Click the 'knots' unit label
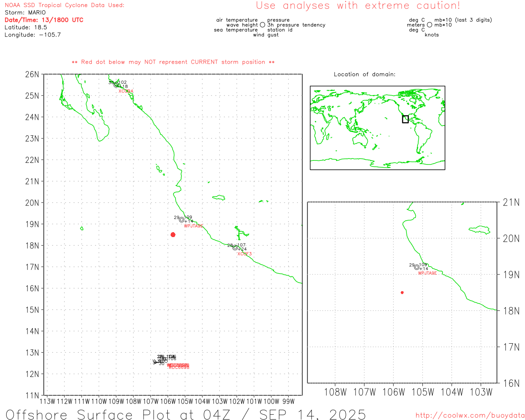This screenshot has width=525, height=420. [432, 35]
